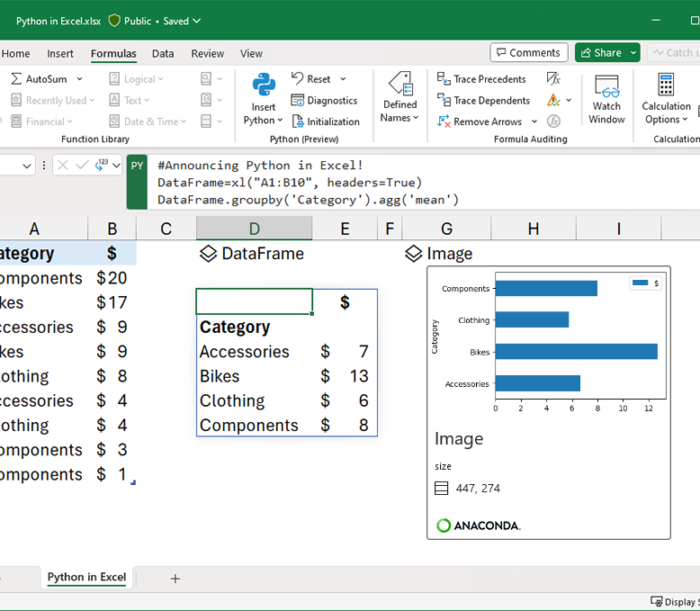Screen dimensions: 700x611
Task: Expand the Reset options arrow
Action: [x=343, y=79]
